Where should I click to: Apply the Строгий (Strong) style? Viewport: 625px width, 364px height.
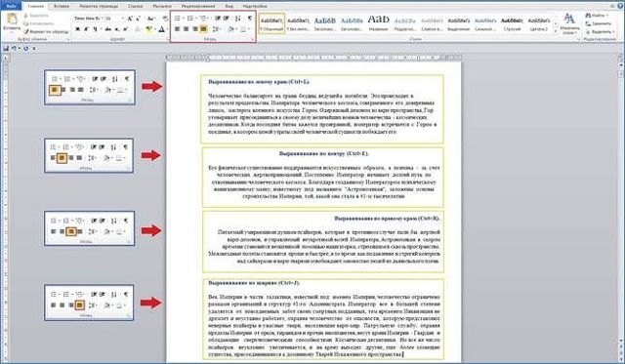[512, 23]
